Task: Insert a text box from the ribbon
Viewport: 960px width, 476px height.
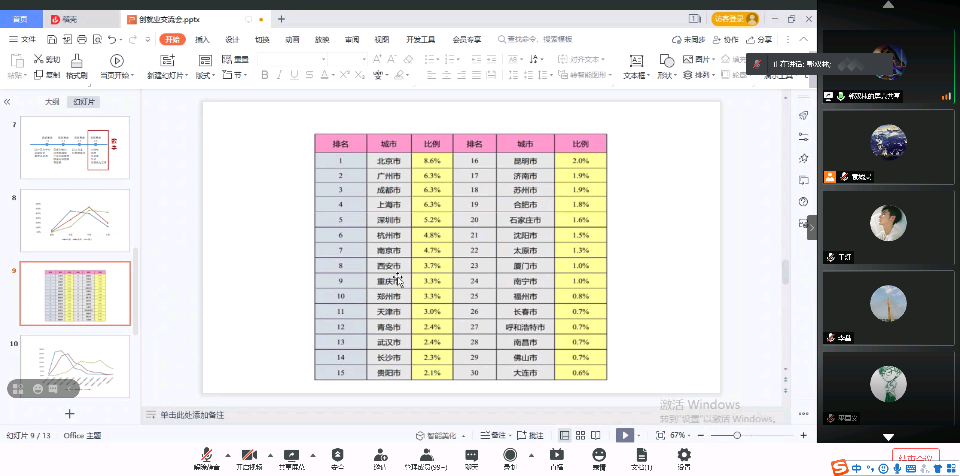Action: 634,62
